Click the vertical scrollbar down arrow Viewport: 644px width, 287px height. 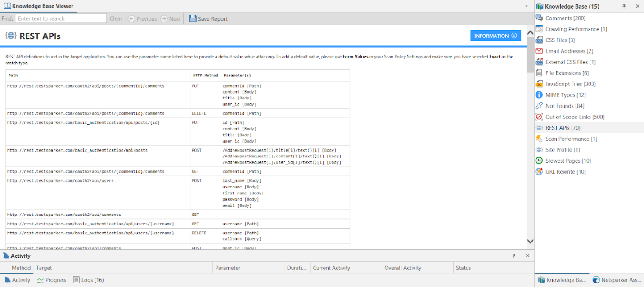pyautogui.click(x=530, y=242)
